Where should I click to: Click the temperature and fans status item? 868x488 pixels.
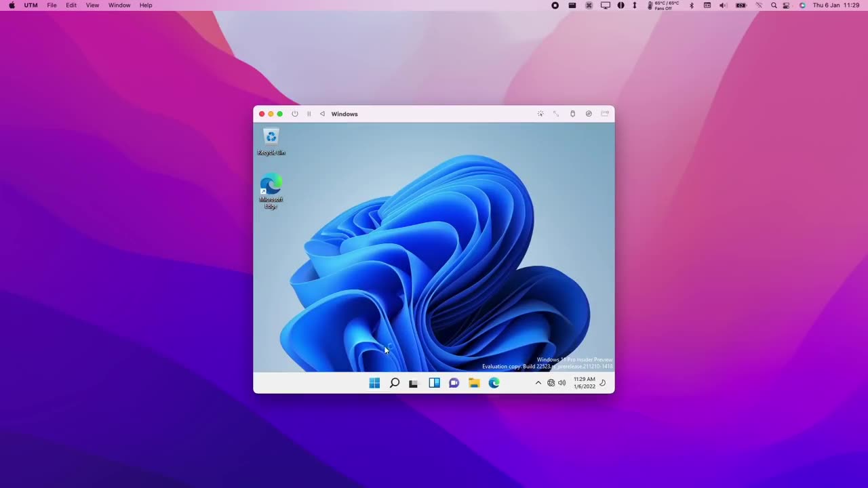[663, 5]
